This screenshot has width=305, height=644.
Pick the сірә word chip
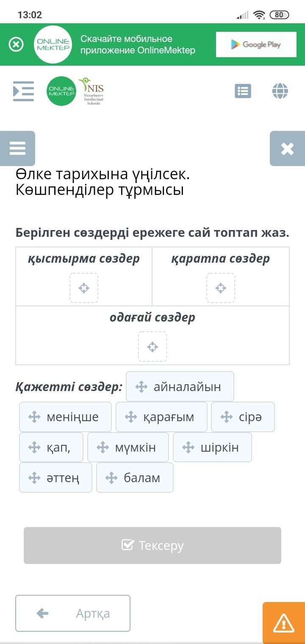click(243, 417)
